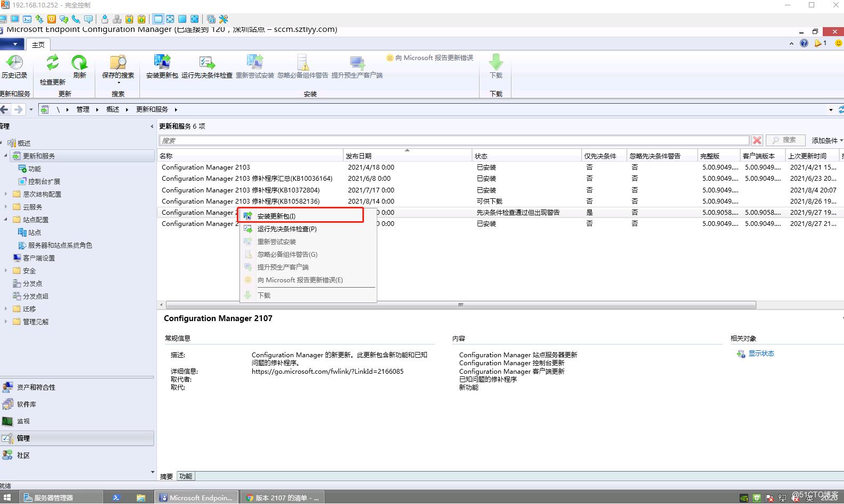Choose 运行先决条件检查(P) in context menu
The width and height of the screenshot is (844, 504).
pyautogui.click(x=308, y=229)
